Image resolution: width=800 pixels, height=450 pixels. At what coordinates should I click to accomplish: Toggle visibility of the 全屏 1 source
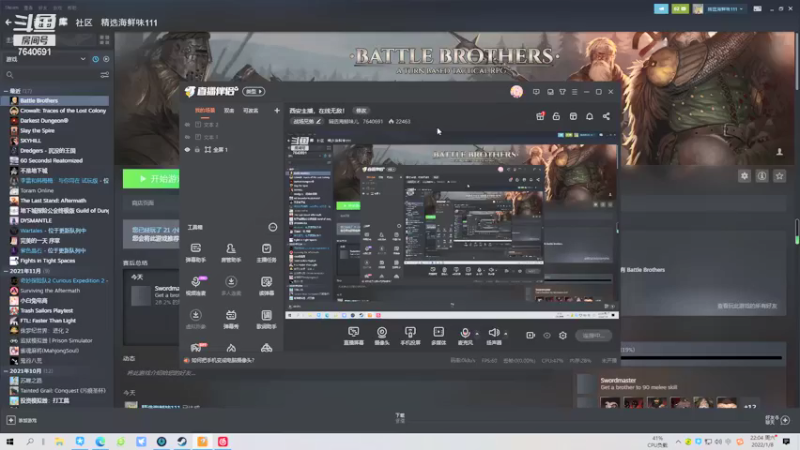(187, 149)
